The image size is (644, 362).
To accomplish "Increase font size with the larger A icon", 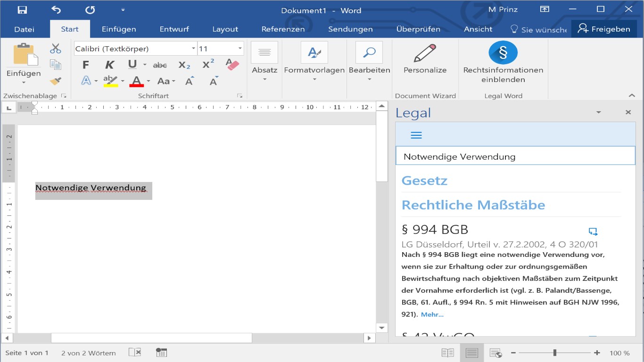I will click(x=190, y=81).
